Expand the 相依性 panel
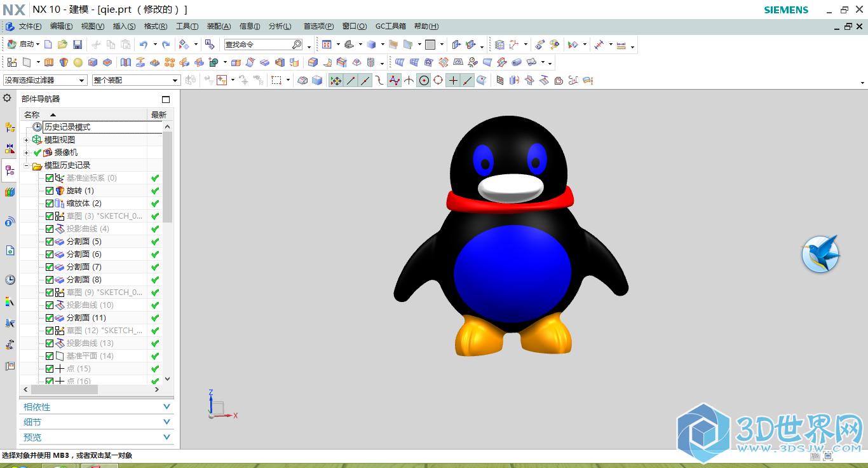 point(97,407)
